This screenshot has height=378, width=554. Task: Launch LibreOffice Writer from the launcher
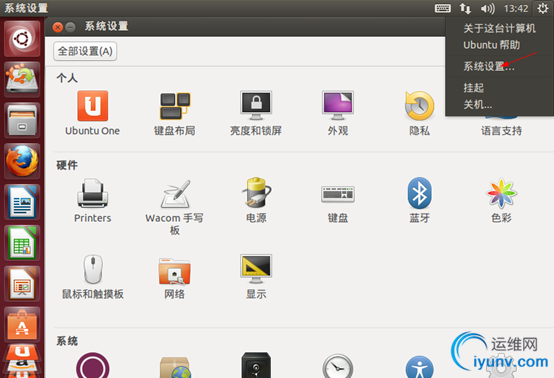22,202
